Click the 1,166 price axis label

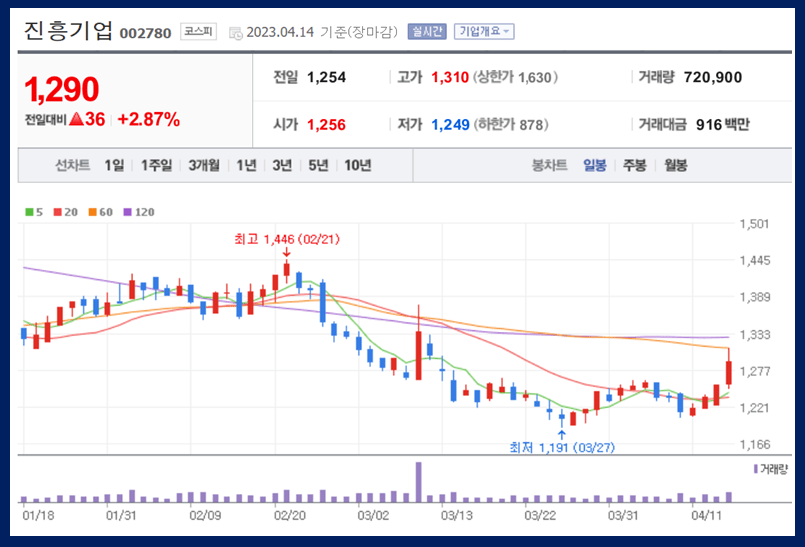pyautogui.click(x=754, y=444)
